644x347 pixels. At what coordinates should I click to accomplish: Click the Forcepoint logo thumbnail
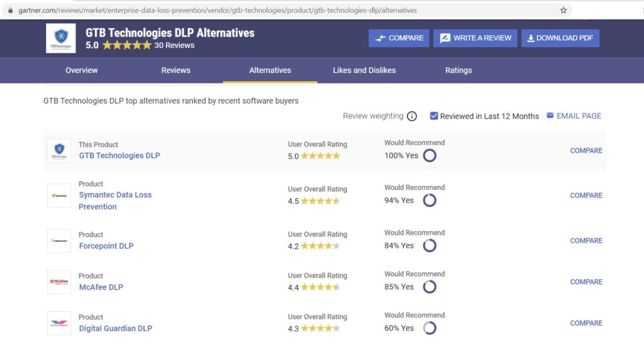click(x=59, y=241)
